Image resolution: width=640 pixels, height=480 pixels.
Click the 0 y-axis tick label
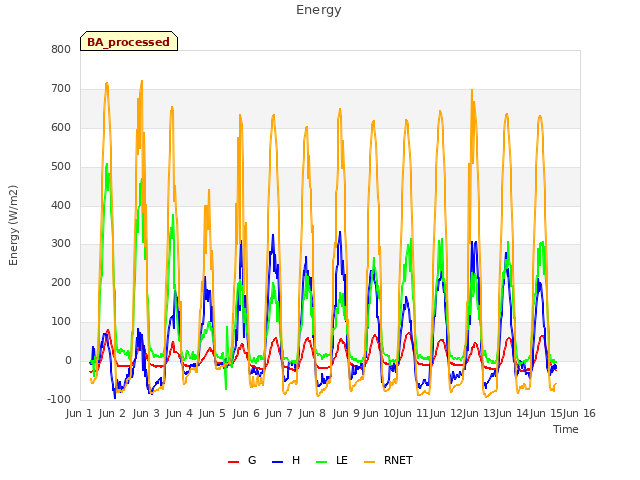[x=68, y=360]
